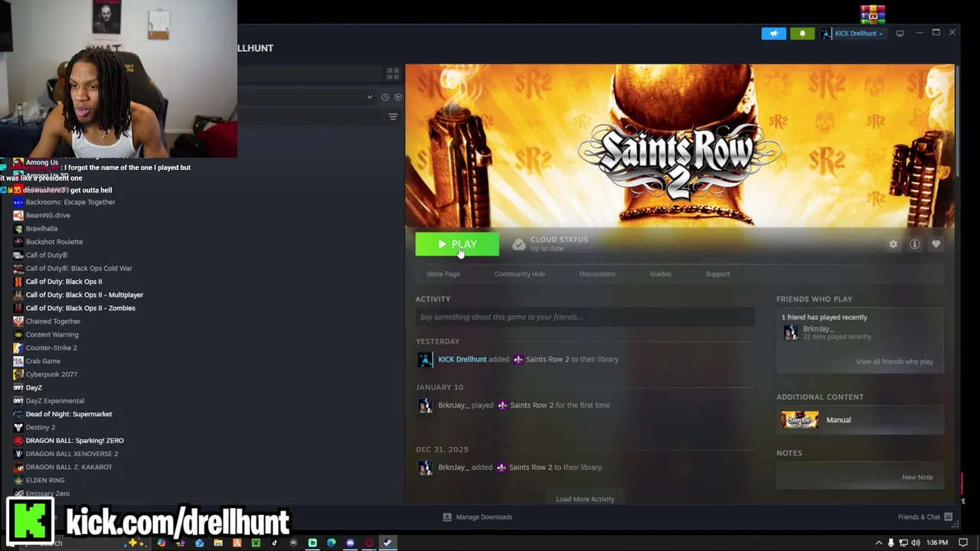Select Counter-Strike 2 in the library
Screen dimensions: 980x551
[x=51, y=347]
